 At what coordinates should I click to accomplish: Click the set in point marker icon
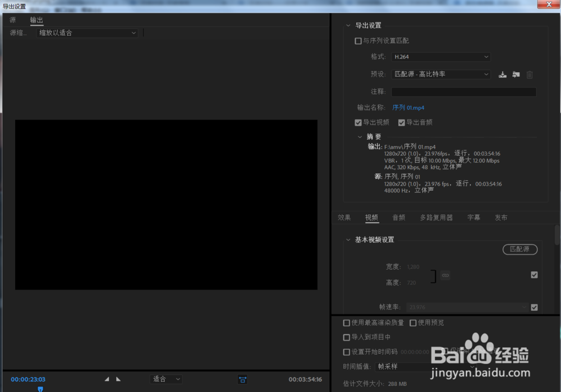[x=107, y=379]
